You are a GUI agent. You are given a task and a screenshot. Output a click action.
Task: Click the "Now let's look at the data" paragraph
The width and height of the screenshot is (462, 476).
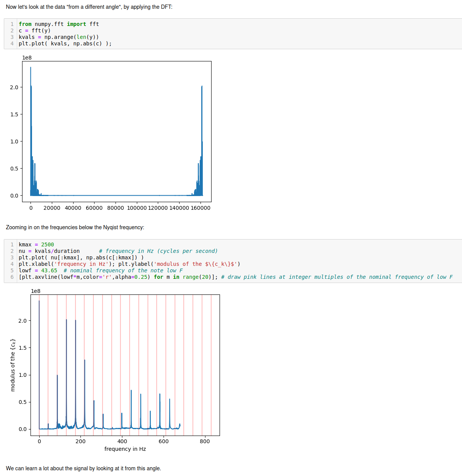(89, 7)
